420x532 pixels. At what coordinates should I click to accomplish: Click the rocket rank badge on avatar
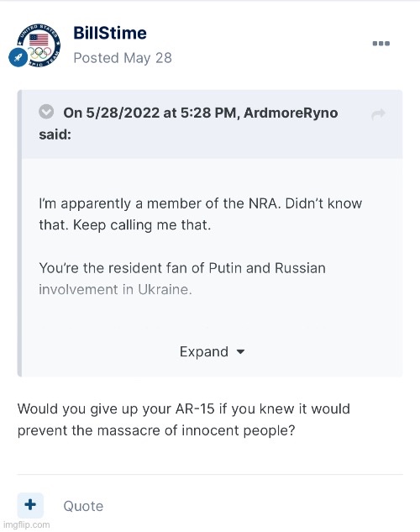(x=18, y=57)
